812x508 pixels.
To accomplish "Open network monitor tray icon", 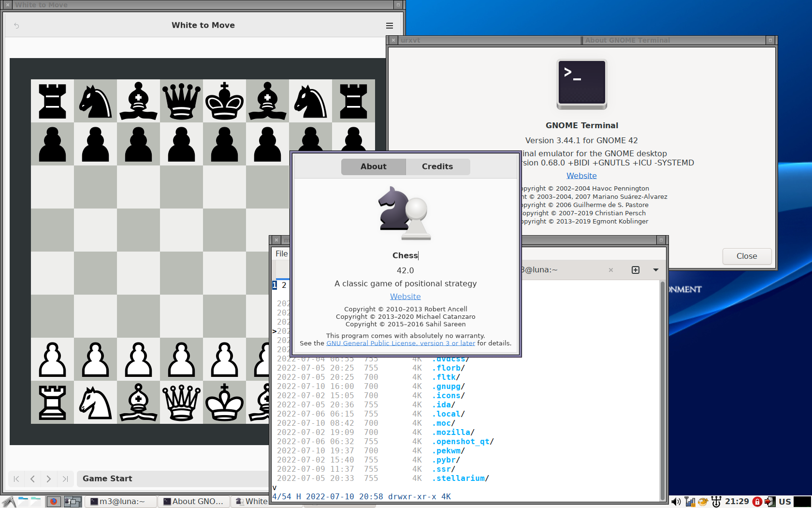I will [690, 502].
